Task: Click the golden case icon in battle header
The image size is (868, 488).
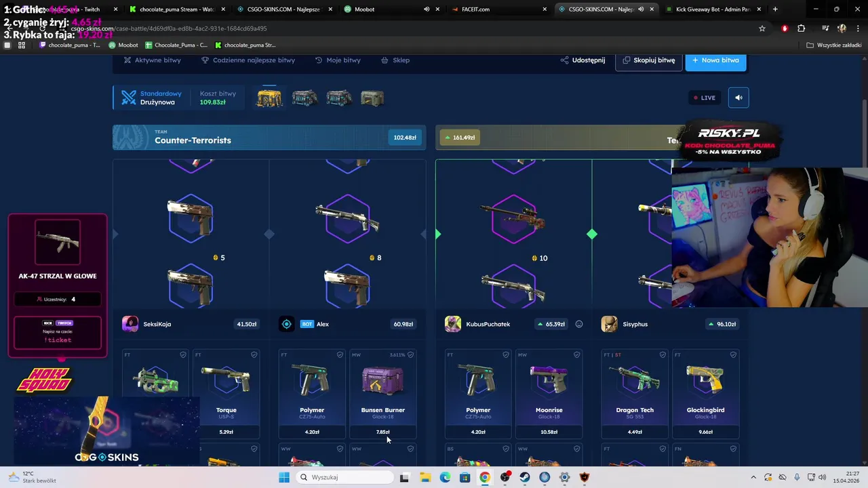Action: click(x=269, y=98)
